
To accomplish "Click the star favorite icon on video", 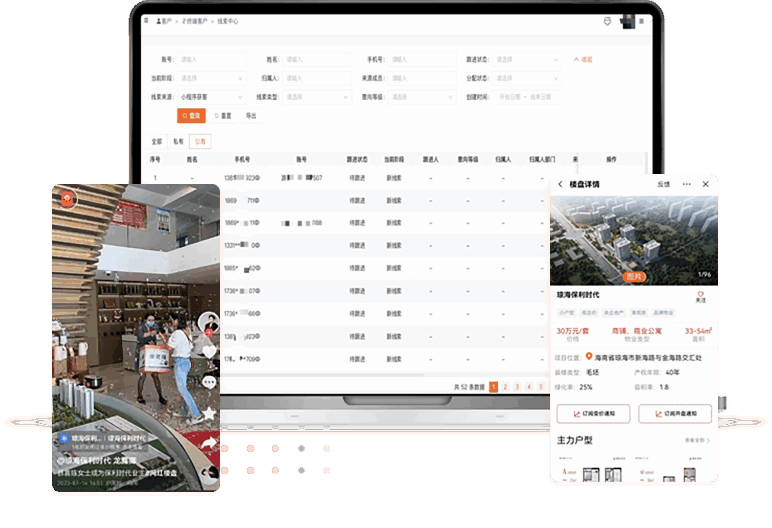I will (x=209, y=412).
